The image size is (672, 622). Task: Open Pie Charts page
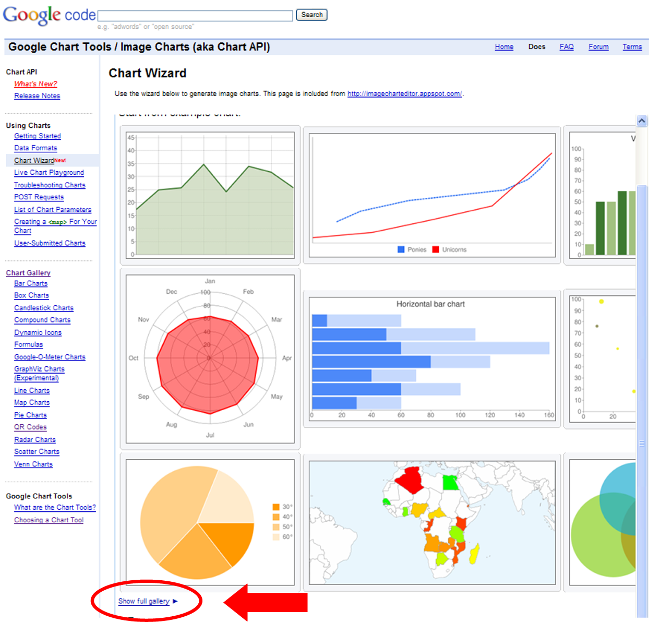click(x=30, y=415)
